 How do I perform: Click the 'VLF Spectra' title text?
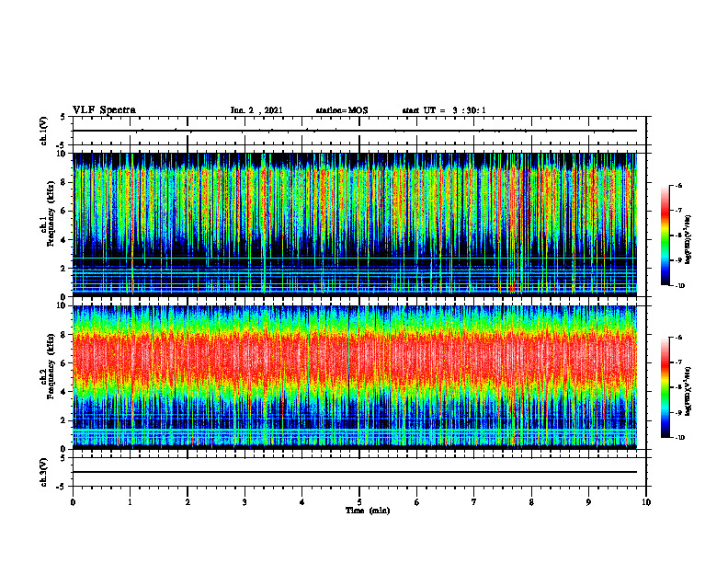(104, 110)
